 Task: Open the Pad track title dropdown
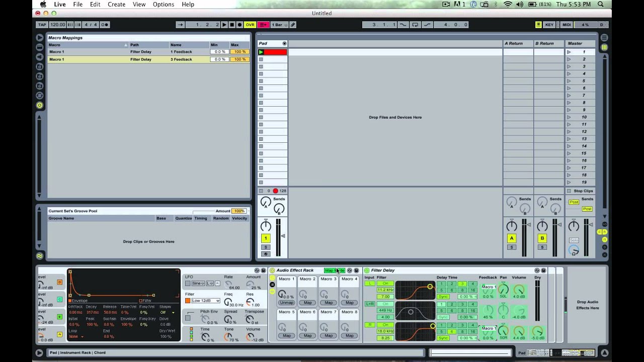(284, 44)
